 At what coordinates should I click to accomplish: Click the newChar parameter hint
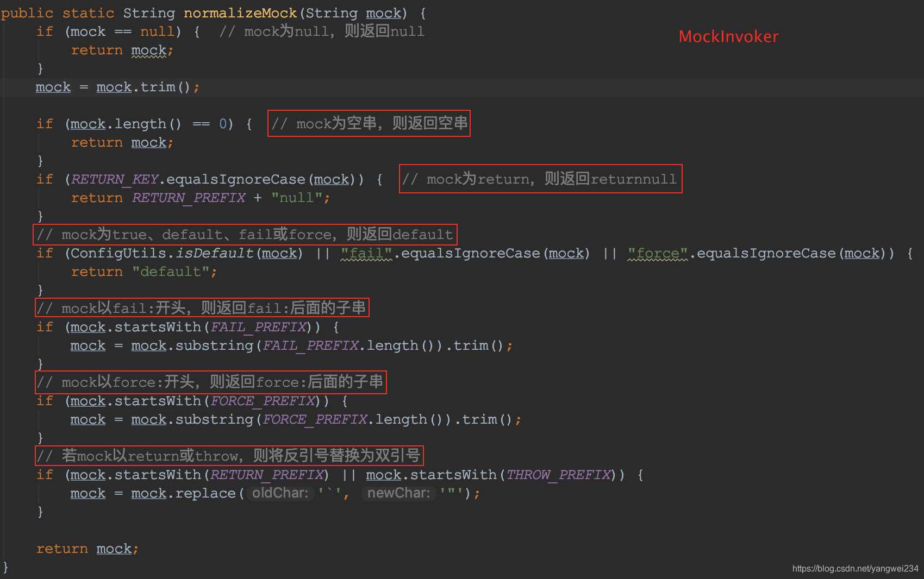[399, 493]
